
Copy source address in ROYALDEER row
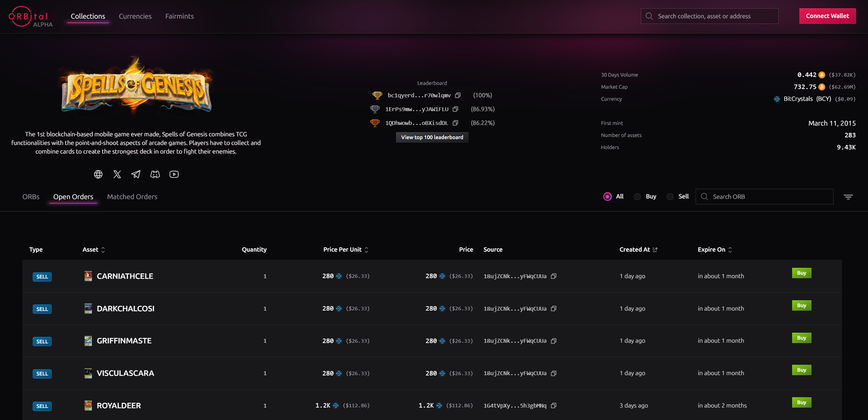point(554,406)
